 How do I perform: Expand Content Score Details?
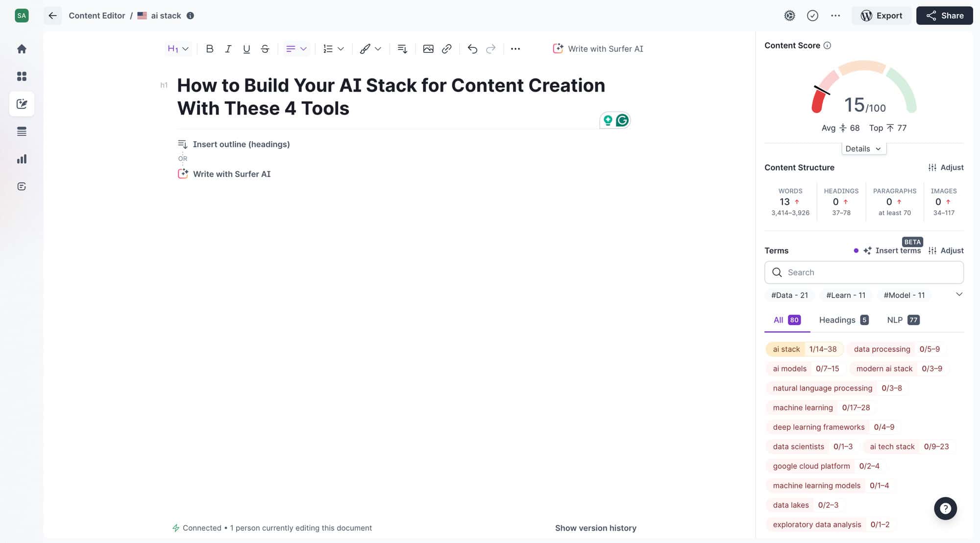863,149
